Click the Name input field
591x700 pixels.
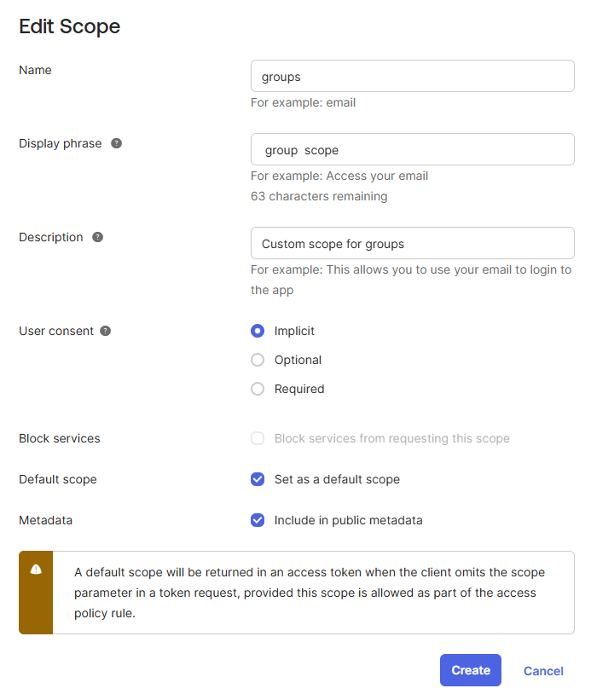click(x=412, y=76)
